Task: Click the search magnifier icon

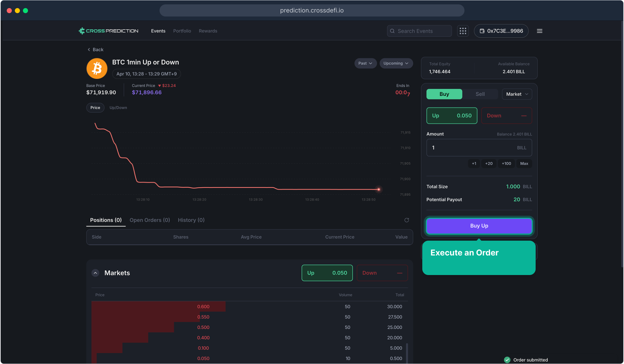Action: [392, 31]
